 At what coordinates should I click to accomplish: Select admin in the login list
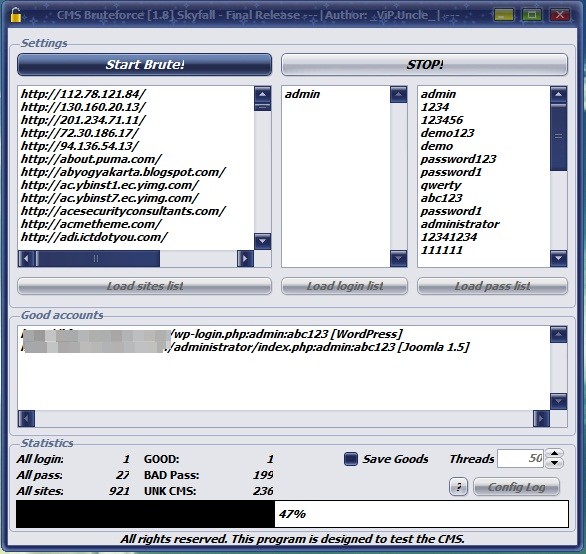point(302,94)
